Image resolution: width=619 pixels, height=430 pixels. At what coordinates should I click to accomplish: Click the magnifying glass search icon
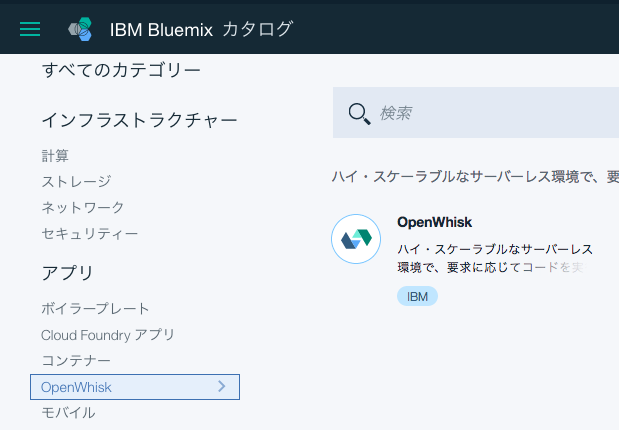(359, 114)
